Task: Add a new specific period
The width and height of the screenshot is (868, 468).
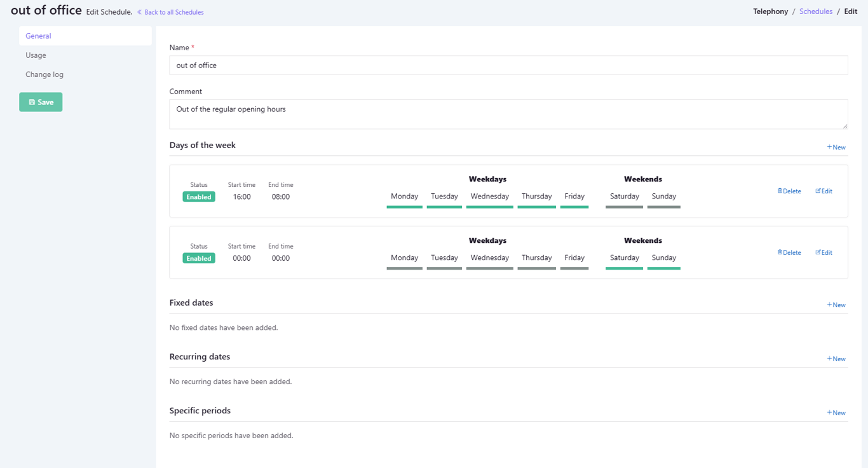Action: click(836, 413)
